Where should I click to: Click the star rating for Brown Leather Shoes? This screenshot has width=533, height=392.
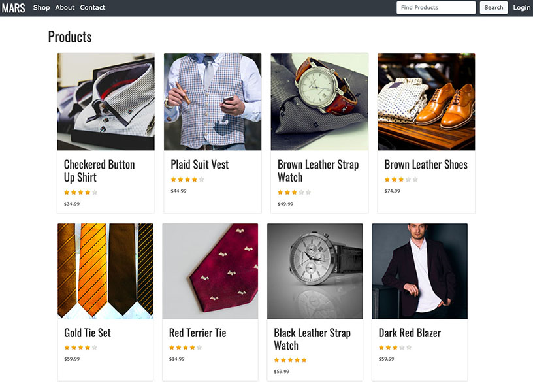(401, 180)
